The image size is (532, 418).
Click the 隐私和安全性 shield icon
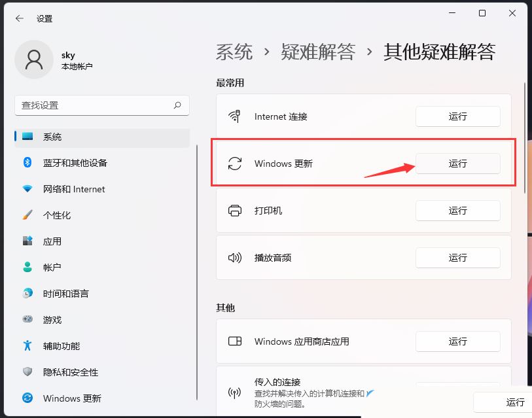(x=27, y=372)
